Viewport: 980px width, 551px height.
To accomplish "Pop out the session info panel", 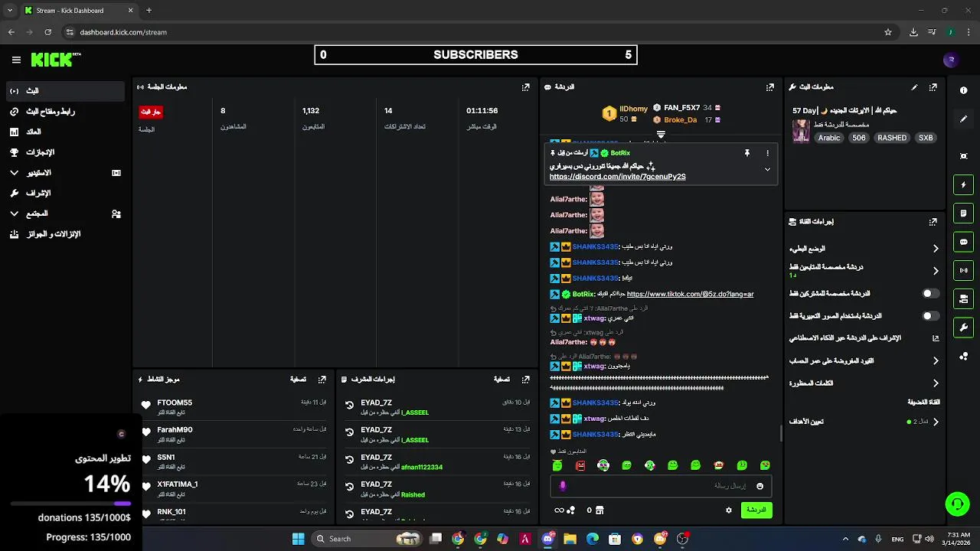I will [x=525, y=87].
